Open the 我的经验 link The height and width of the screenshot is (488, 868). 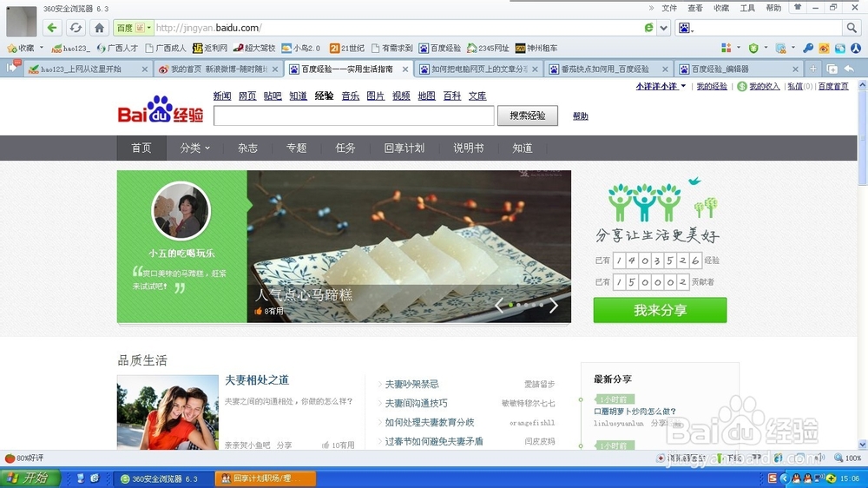[x=712, y=86]
